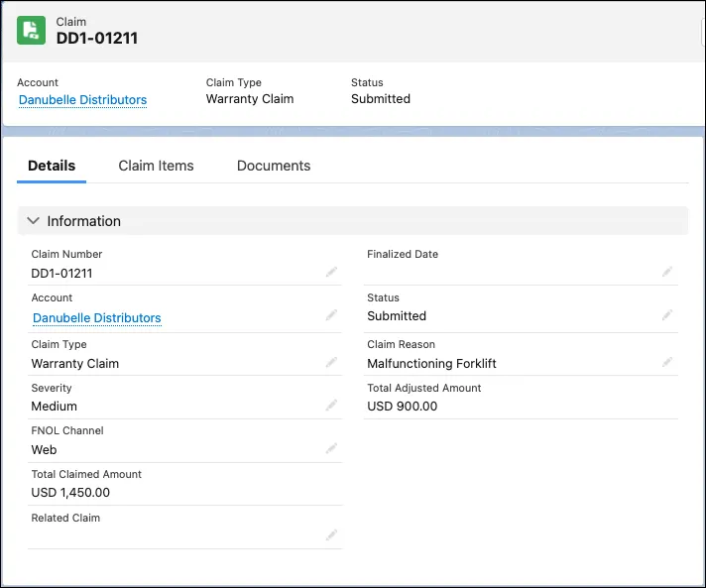This screenshot has height=588, width=706.
Task: Edit the Related Claim field pencil icon
Action: tap(331, 534)
